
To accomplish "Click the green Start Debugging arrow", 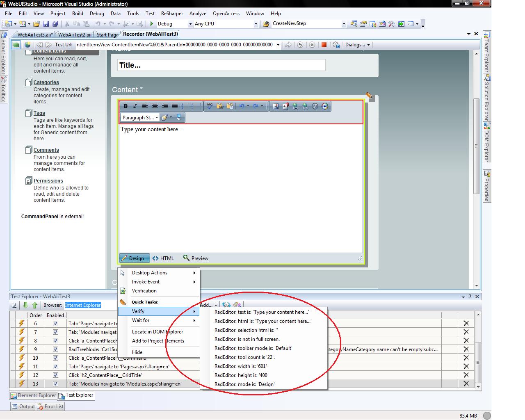I will click(x=152, y=24).
